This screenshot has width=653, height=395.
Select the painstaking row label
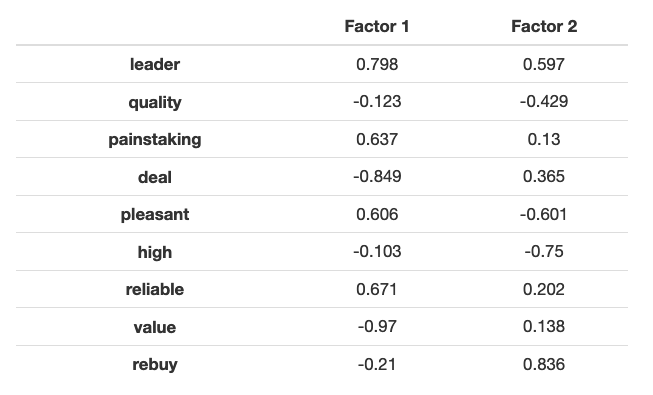tap(155, 140)
